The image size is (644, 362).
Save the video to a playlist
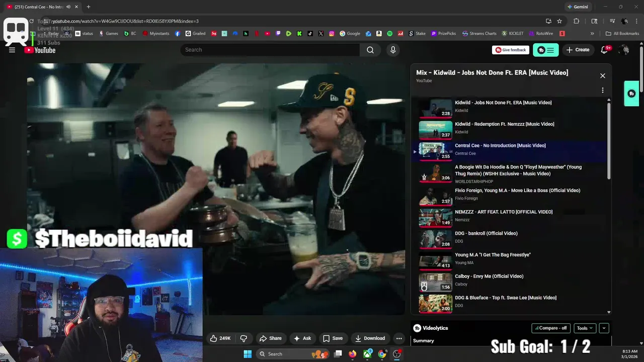coord(333,338)
